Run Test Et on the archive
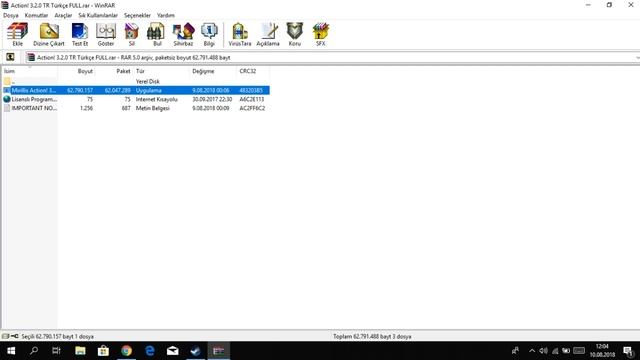The image size is (640, 360). point(80,34)
